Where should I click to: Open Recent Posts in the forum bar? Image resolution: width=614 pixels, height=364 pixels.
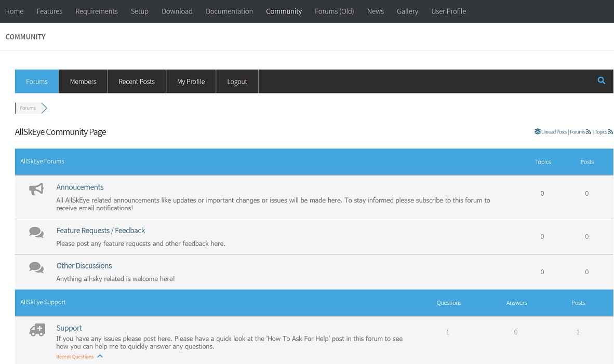(x=137, y=82)
